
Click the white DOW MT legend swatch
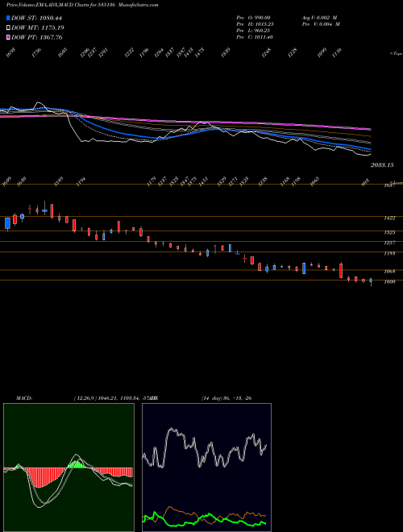[8, 27]
